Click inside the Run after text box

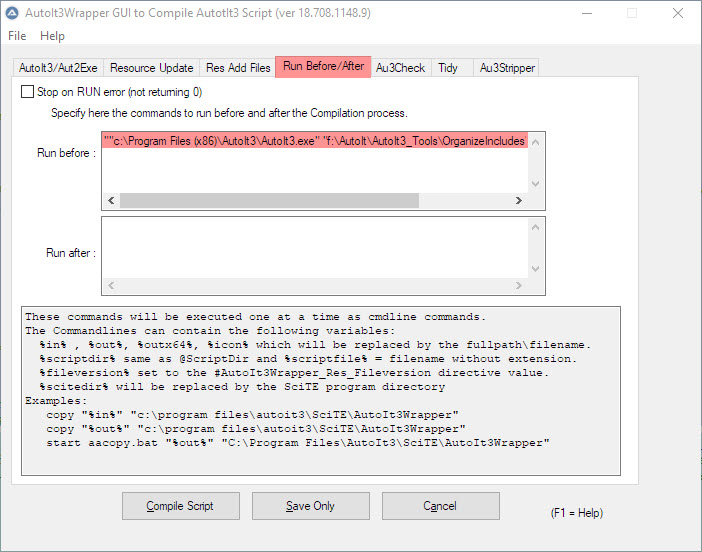(x=315, y=250)
